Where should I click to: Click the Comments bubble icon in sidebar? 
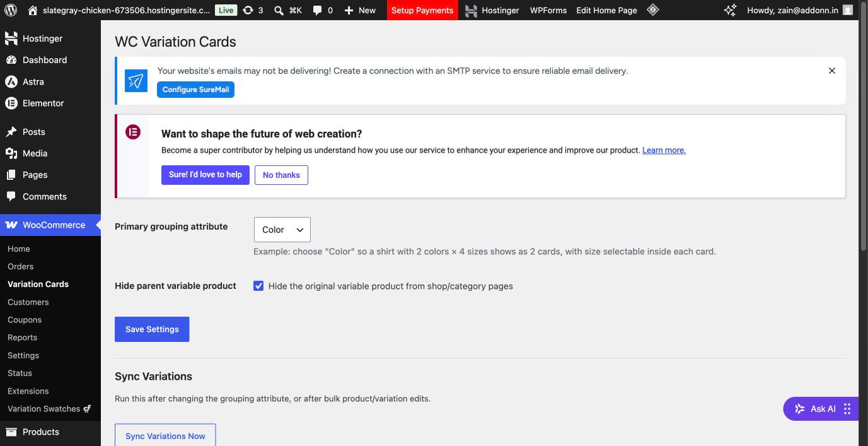coord(11,196)
